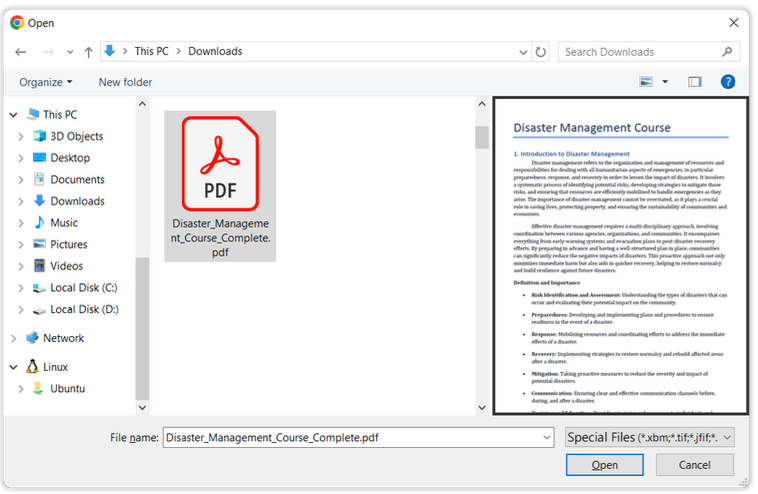
Task: Refresh the Downloads folder view
Action: tap(541, 52)
